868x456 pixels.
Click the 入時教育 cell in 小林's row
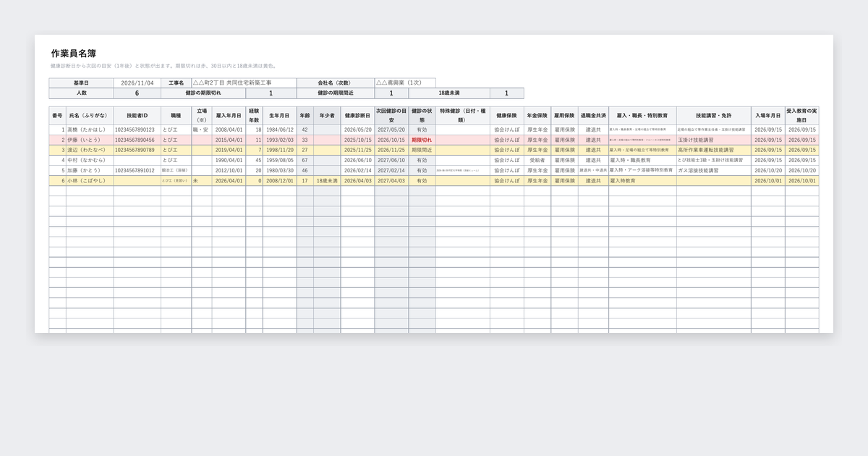click(642, 180)
